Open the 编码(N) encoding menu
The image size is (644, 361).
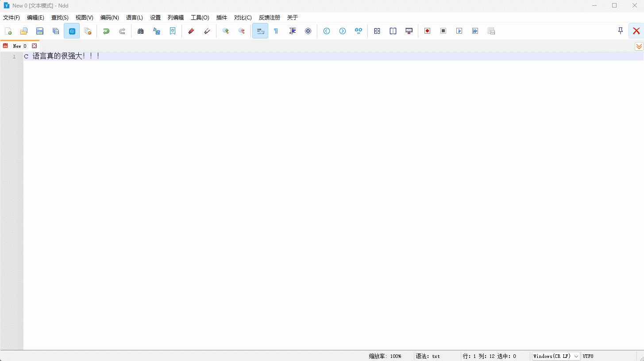[109, 18]
